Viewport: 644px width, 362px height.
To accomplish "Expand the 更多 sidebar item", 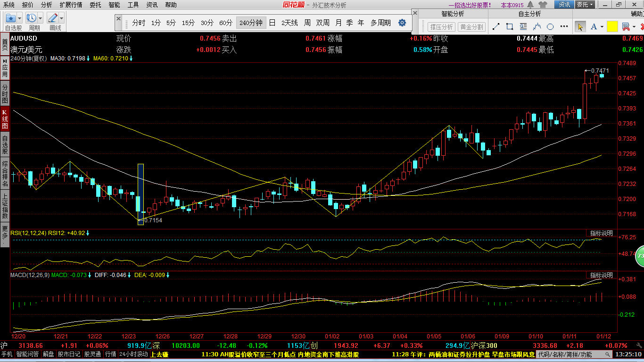I will (x=5, y=234).
